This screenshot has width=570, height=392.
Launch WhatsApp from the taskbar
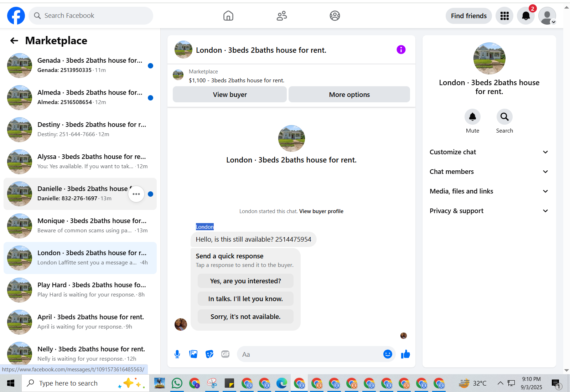click(177, 383)
